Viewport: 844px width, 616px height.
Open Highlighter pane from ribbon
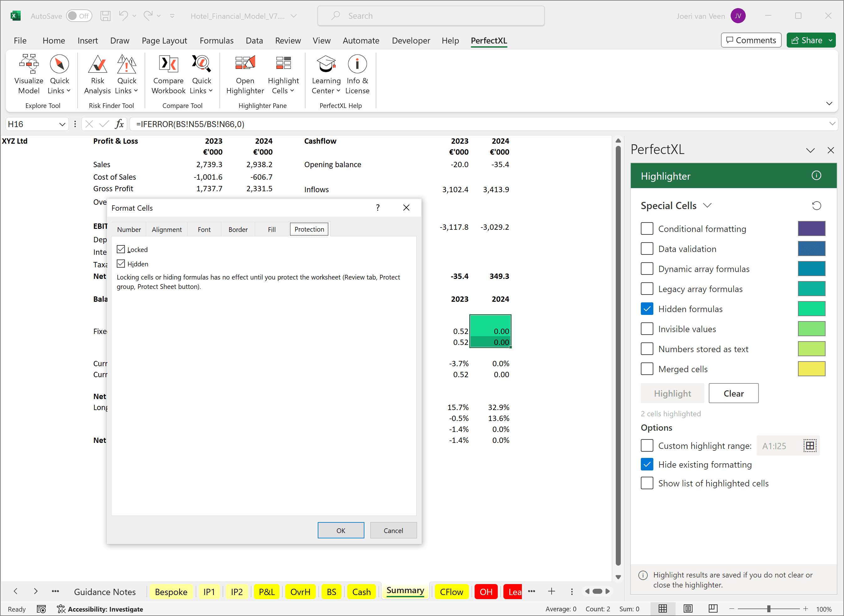click(245, 74)
